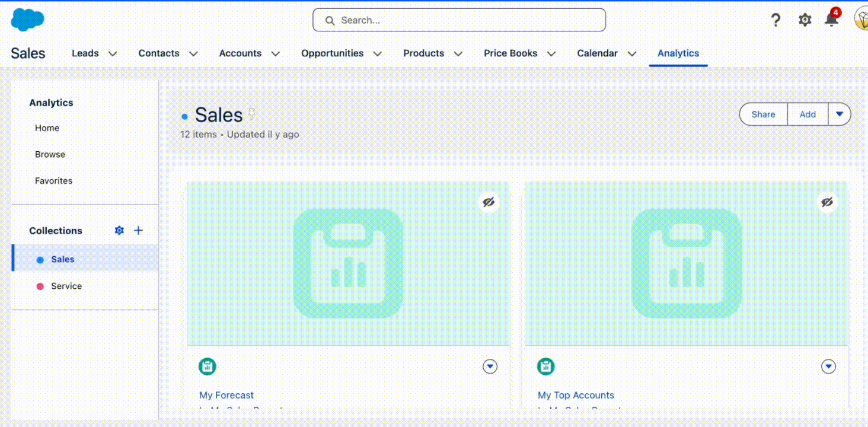Open dropdown arrow next to Add button
868x427 pixels.
tap(839, 114)
